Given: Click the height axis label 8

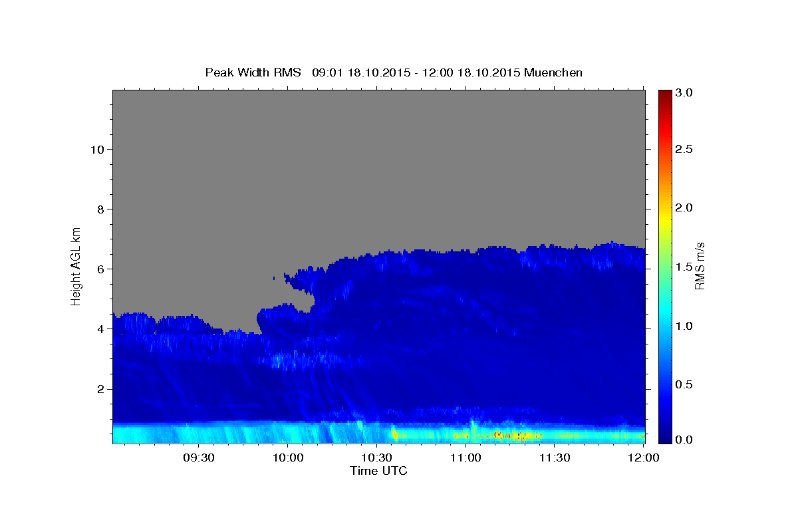Looking at the screenshot, I should pyautogui.click(x=100, y=209).
